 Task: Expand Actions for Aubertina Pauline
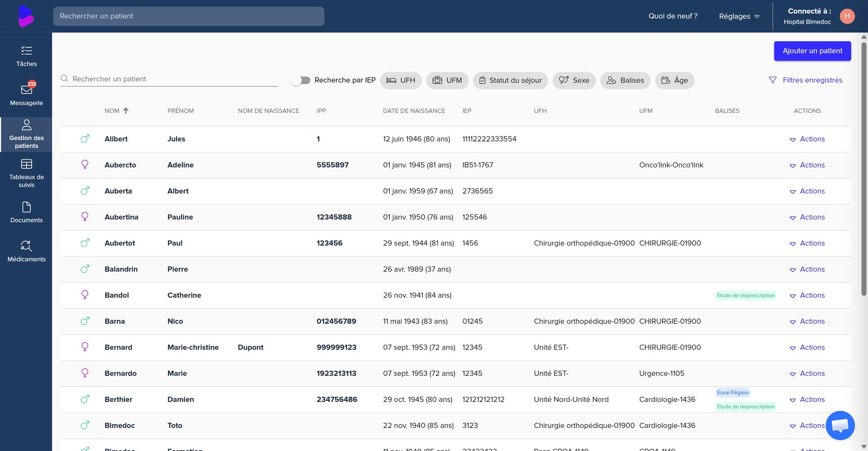click(x=807, y=217)
